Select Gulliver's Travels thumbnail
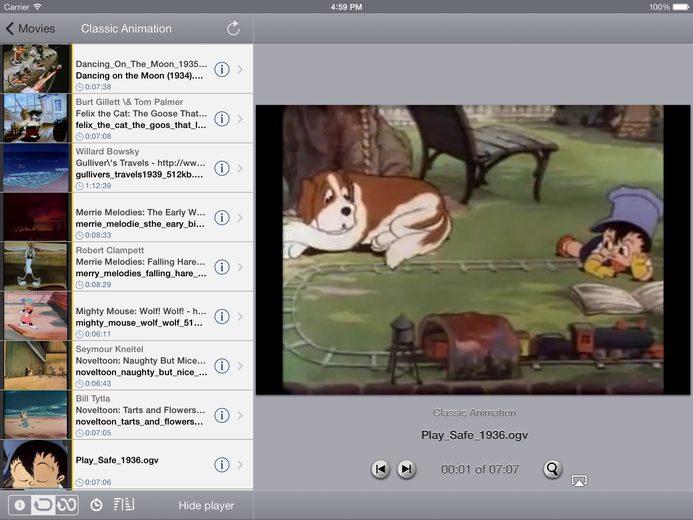 [x=36, y=167]
